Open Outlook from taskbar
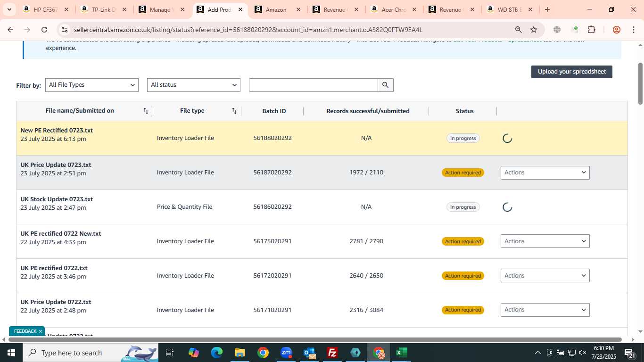The image size is (644, 362). pos(309,353)
